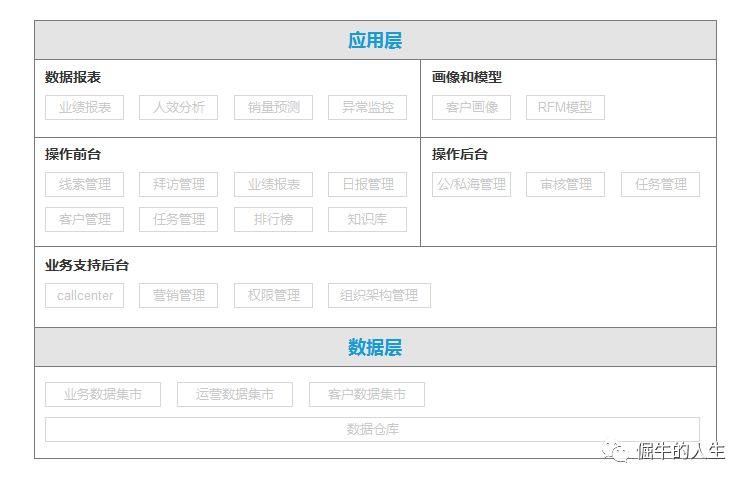Select the callcenter box
The height and width of the screenshot is (484, 750).
(85, 296)
